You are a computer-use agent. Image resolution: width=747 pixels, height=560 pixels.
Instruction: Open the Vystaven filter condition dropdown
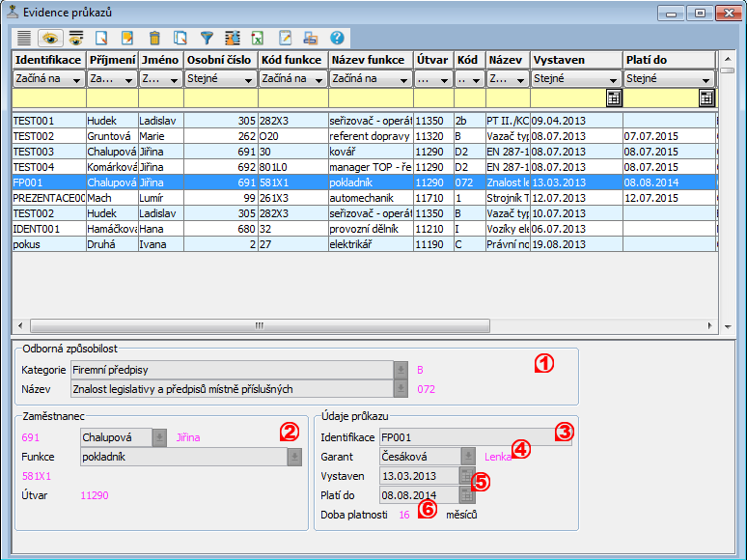(613, 79)
